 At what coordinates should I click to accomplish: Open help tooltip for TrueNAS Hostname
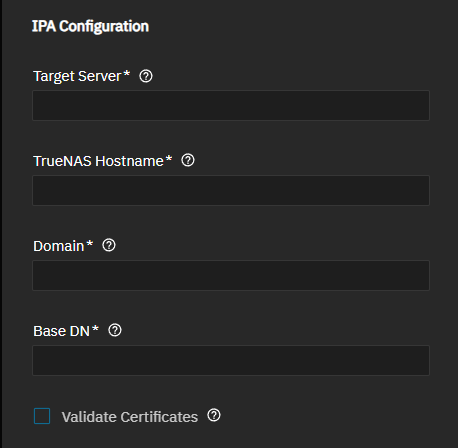click(x=188, y=160)
